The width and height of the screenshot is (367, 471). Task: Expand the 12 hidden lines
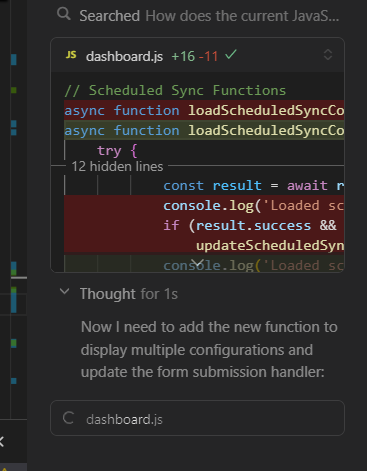(117, 166)
